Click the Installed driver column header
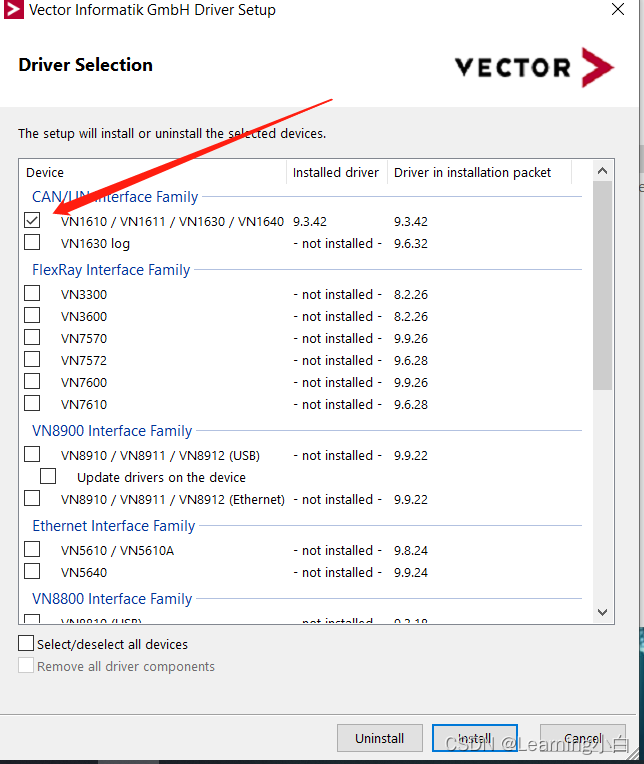The height and width of the screenshot is (764, 644). click(x=337, y=172)
